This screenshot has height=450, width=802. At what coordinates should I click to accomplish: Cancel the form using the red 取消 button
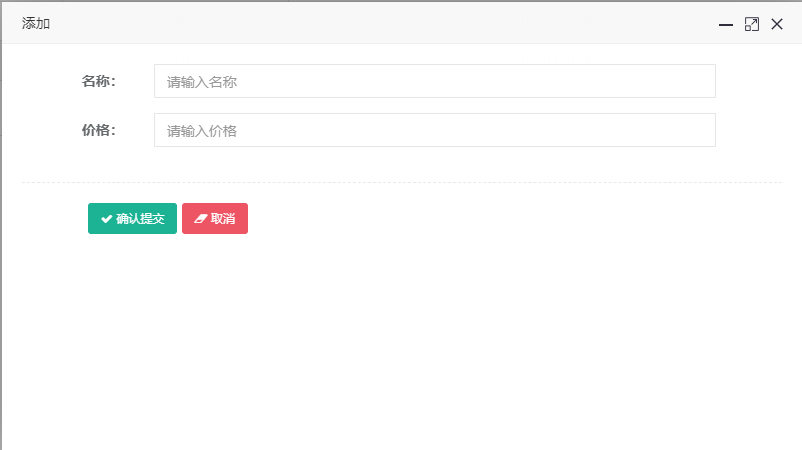pyautogui.click(x=215, y=218)
